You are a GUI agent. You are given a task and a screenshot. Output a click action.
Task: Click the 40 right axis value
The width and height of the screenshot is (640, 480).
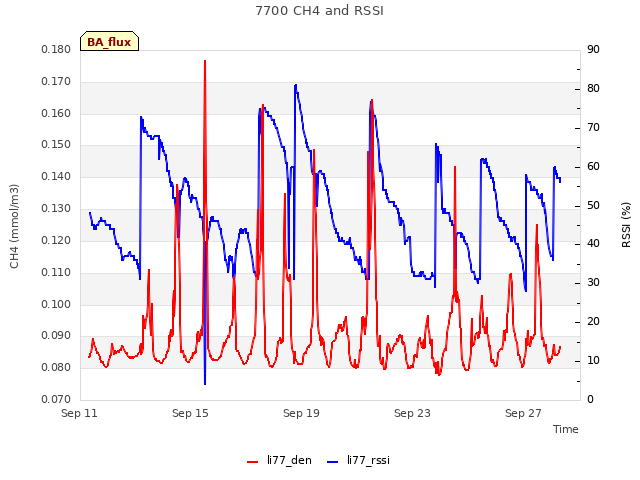coord(593,244)
